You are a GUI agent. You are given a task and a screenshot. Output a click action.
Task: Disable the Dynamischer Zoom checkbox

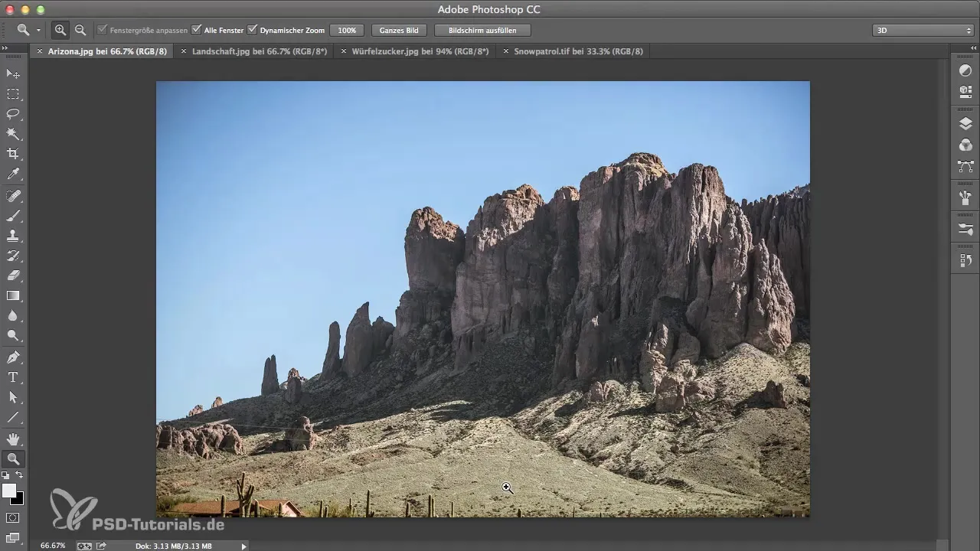(x=253, y=31)
